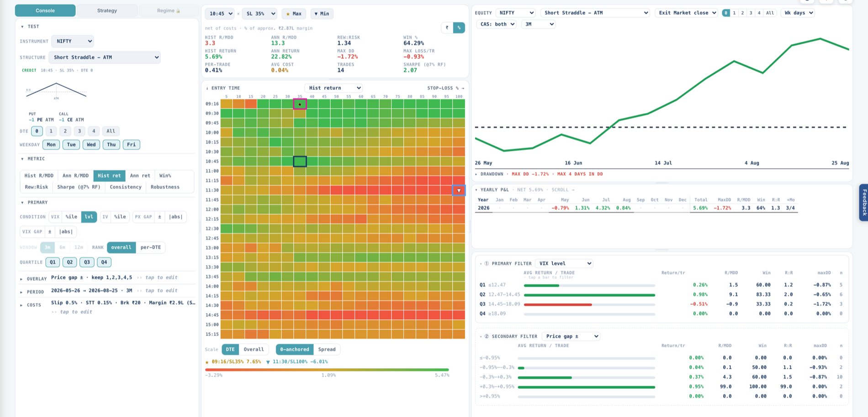
Task: Open the Secondary Filter Price gap dropdown
Action: (571, 336)
